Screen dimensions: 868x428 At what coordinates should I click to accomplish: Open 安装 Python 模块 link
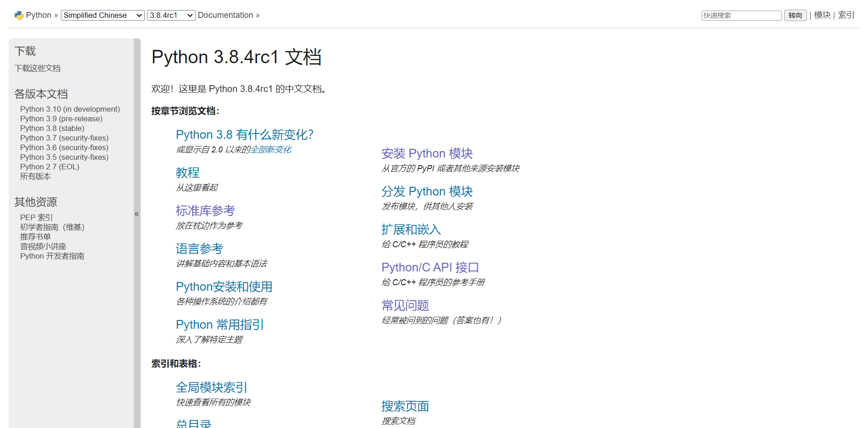click(x=427, y=153)
